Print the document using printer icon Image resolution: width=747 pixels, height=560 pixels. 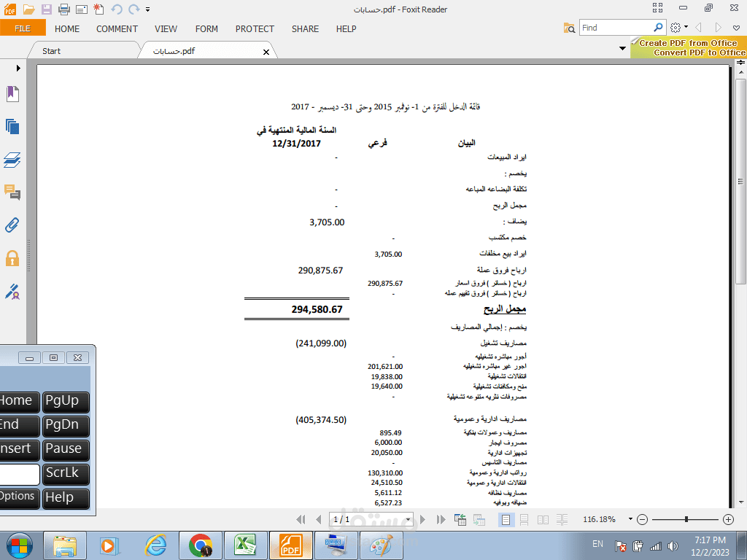[64, 9]
